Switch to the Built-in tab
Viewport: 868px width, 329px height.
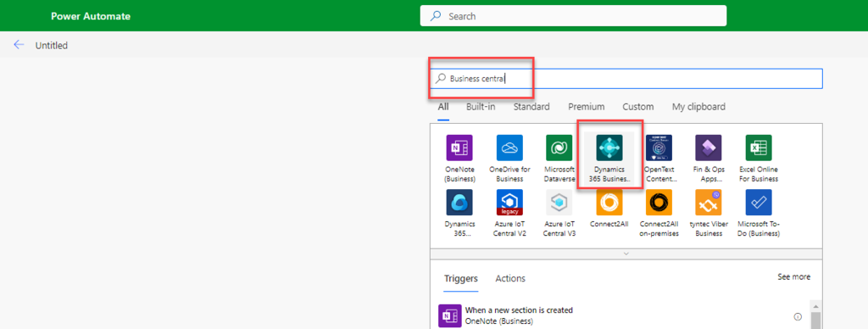pos(481,106)
